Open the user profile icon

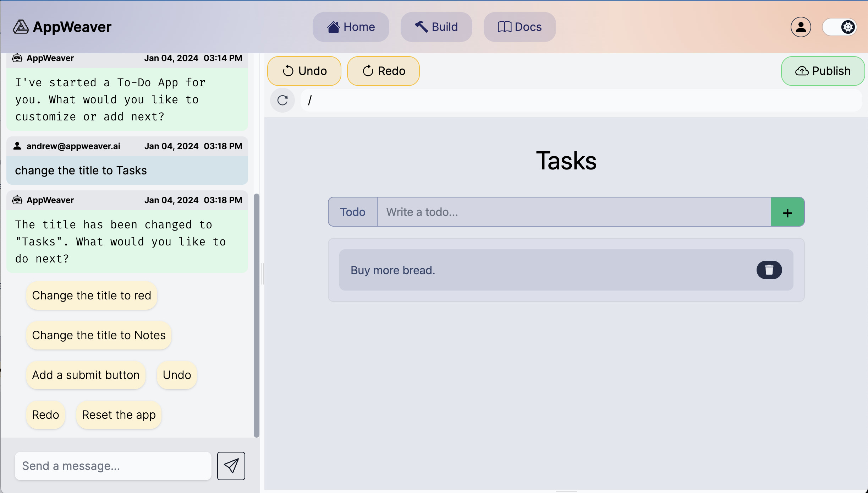click(801, 27)
